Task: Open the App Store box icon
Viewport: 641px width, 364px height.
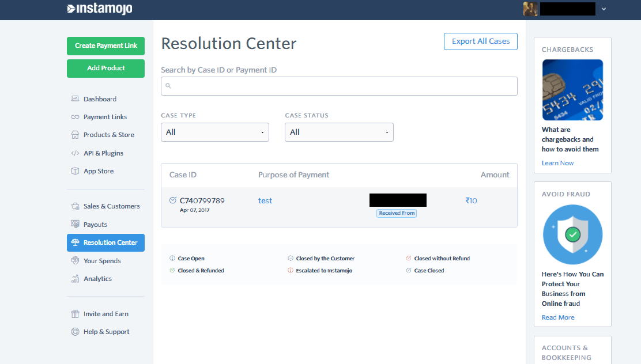Action: (75, 170)
